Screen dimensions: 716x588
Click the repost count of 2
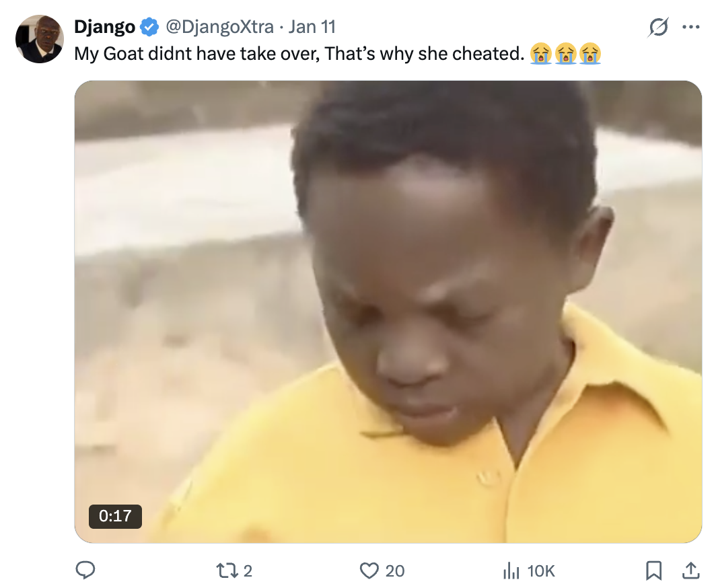click(x=248, y=571)
